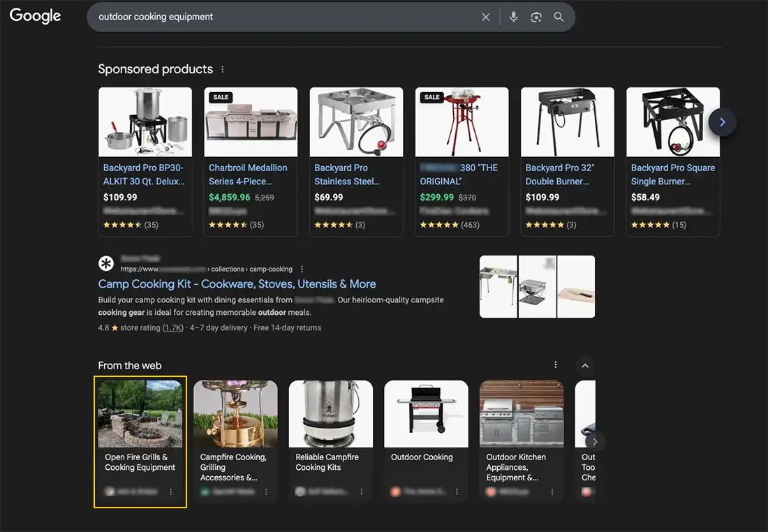Advance From the web carousel arrow
Viewport: 768px width, 532px height.
click(x=595, y=442)
